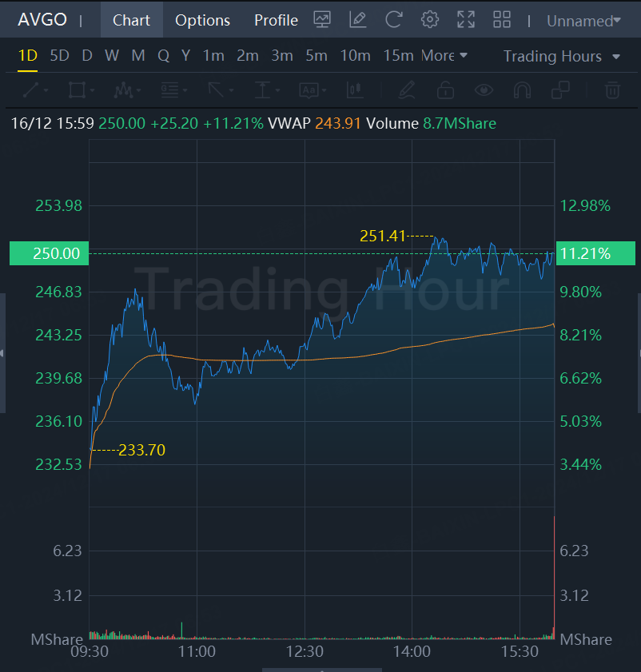Select the 5D timeframe
The width and height of the screenshot is (641, 672).
click(60, 56)
